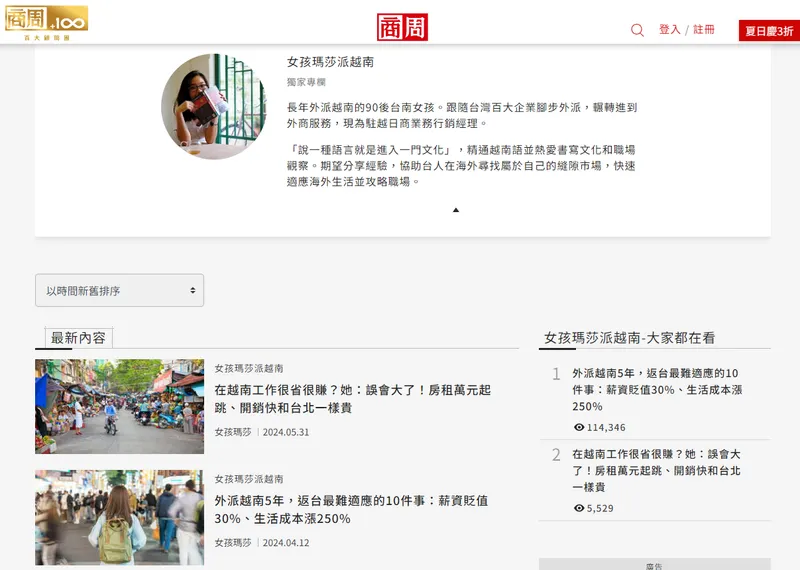Open the 以時間新舊排序 sort dropdown
The image size is (800, 570).
[119, 290]
